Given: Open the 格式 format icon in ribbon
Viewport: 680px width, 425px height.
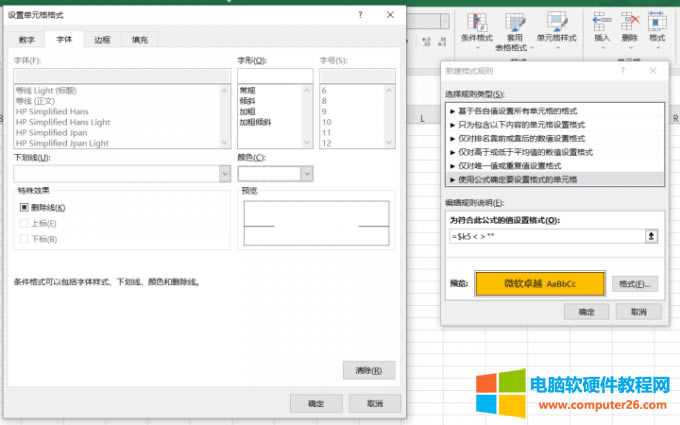Looking at the screenshot, I should [657, 22].
